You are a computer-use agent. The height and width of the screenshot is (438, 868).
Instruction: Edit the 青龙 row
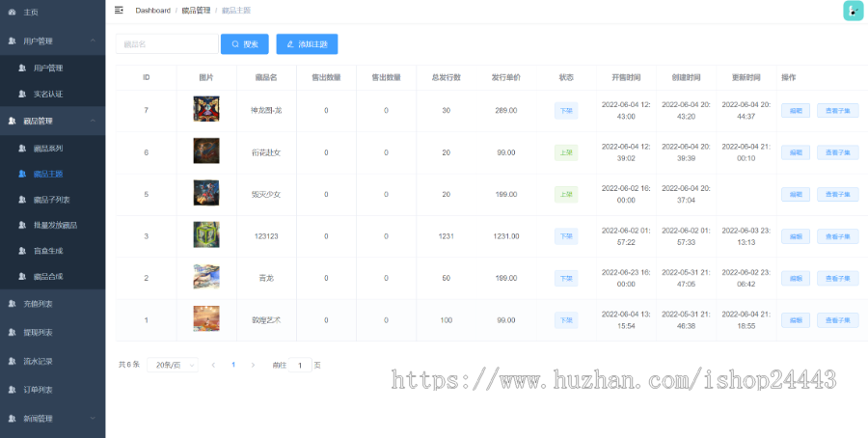click(x=796, y=278)
